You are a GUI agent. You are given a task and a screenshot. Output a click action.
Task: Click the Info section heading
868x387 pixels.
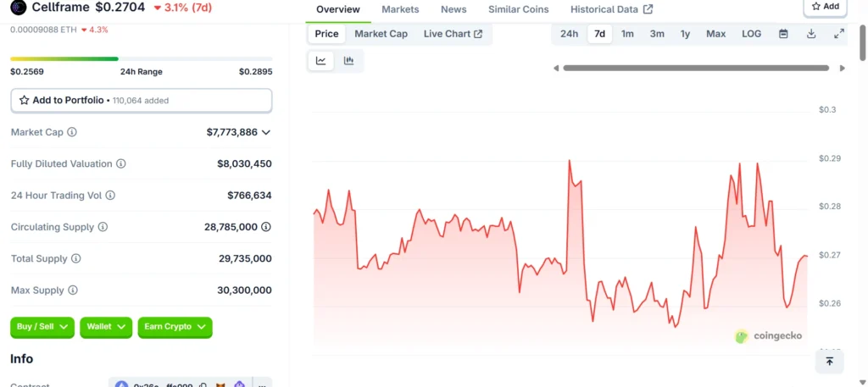tap(21, 359)
